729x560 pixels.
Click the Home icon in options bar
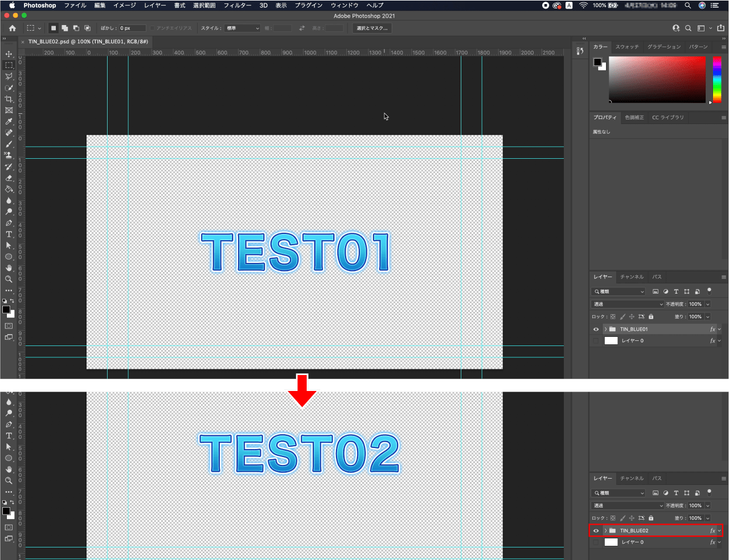[13, 28]
